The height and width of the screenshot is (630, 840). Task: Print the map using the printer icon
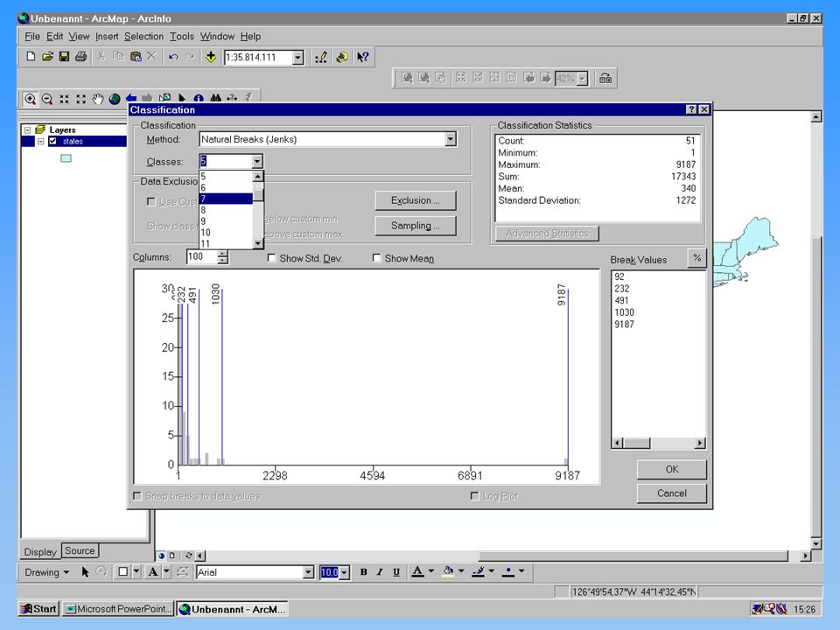tap(80, 57)
